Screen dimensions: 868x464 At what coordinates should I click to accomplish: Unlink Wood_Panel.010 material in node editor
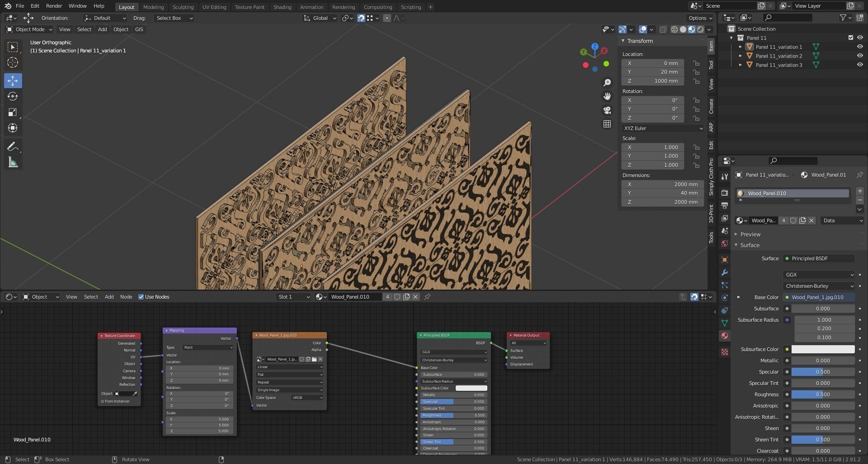[x=415, y=297]
